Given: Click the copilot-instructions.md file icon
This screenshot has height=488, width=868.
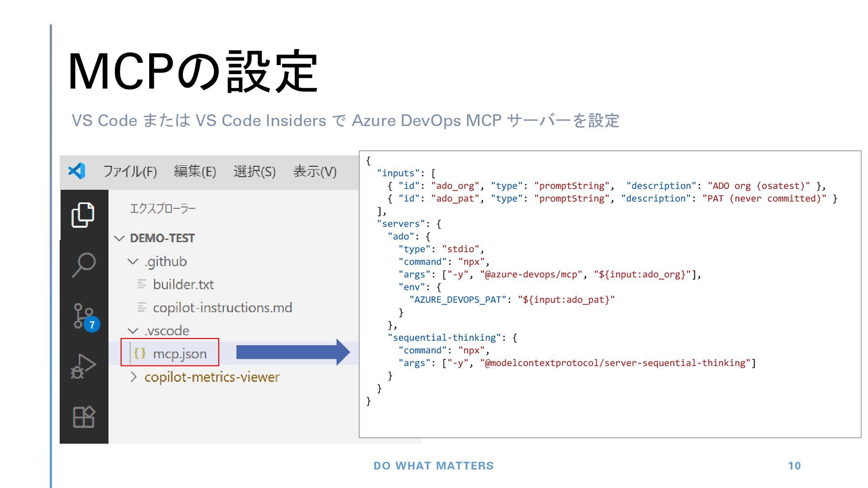Looking at the screenshot, I should [x=142, y=307].
